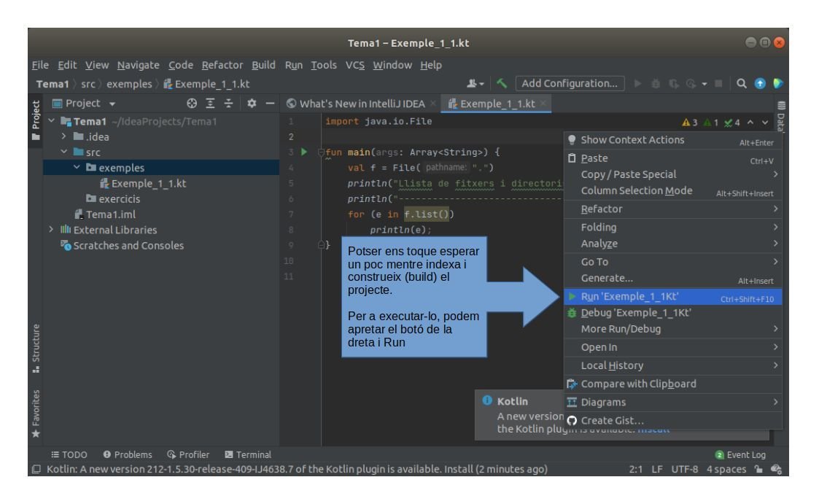
Task: Open the Refactor menu in menu bar
Action: coord(222,65)
